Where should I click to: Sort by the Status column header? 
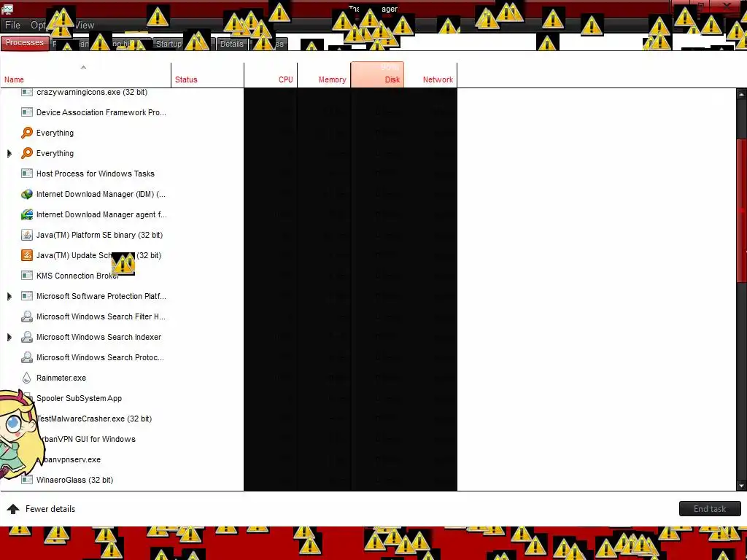[208, 75]
